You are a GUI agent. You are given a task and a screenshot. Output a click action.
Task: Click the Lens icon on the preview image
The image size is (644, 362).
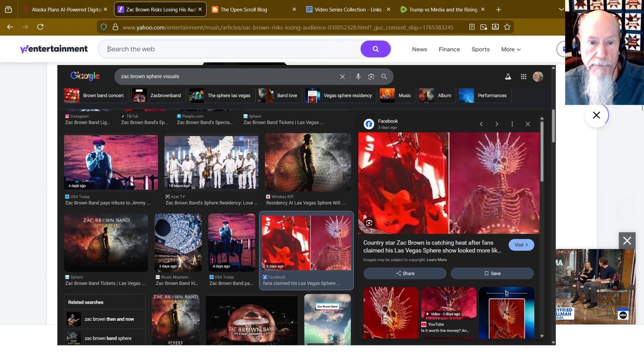369,223
